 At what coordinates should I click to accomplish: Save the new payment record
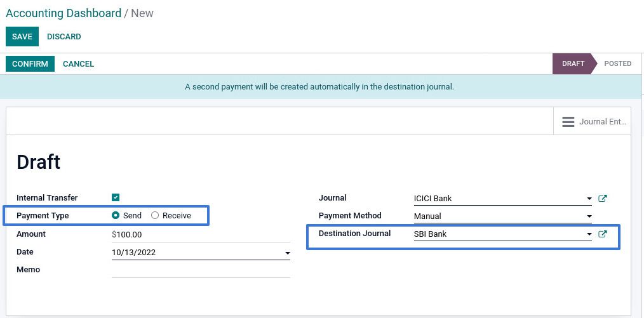click(x=22, y=37)
